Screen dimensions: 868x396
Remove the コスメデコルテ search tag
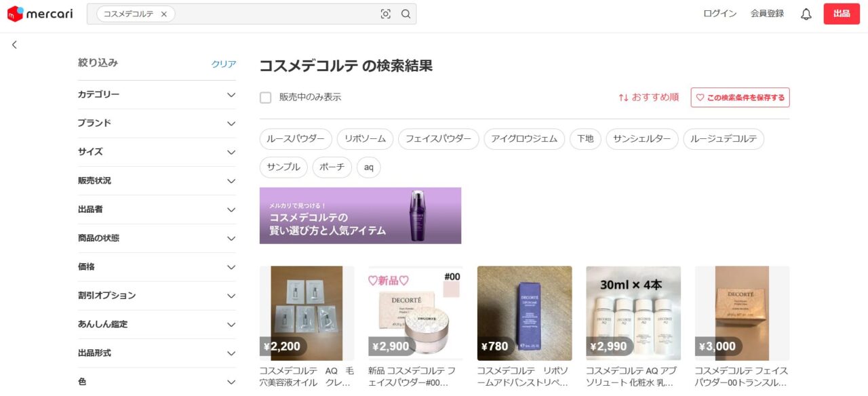click(164, 14)
